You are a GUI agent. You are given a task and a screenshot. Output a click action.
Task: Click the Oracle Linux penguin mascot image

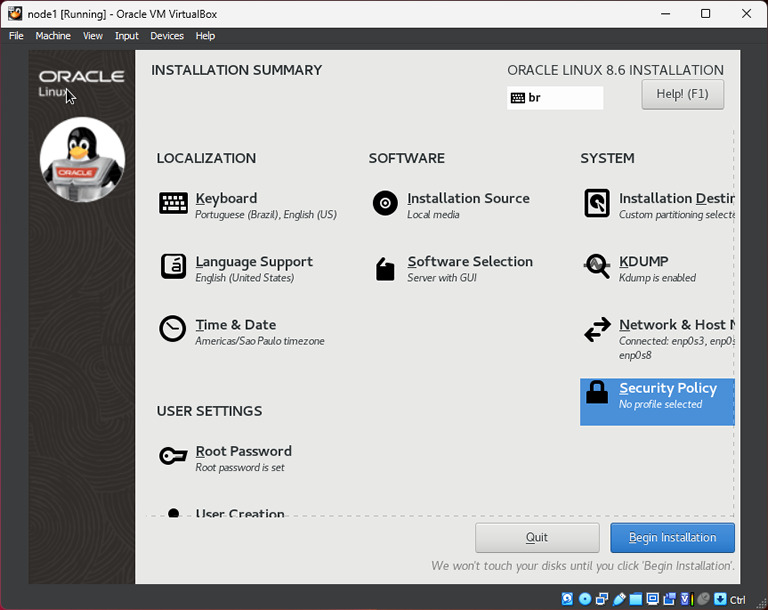(x=82, y=159)
